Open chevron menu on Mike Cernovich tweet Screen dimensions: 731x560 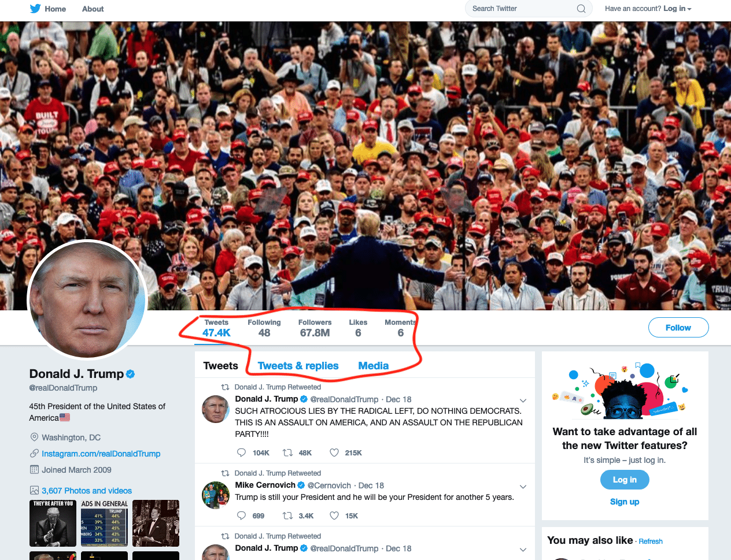(x=523, y=487)
